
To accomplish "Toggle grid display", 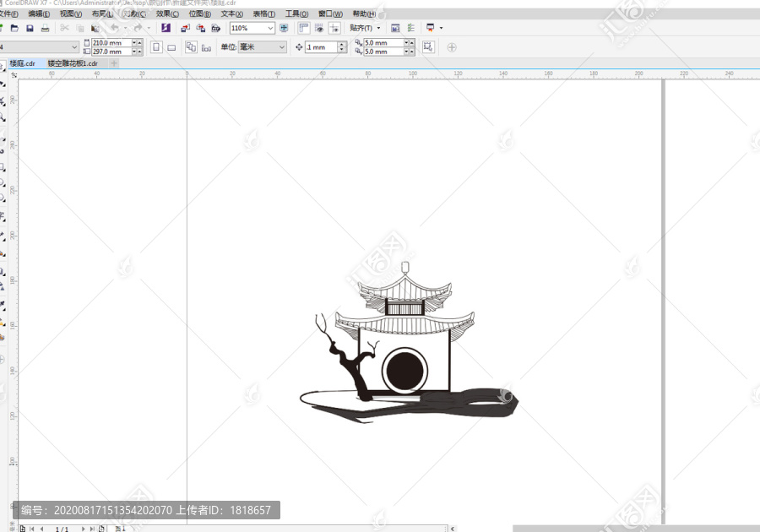I will pos(319,28).
